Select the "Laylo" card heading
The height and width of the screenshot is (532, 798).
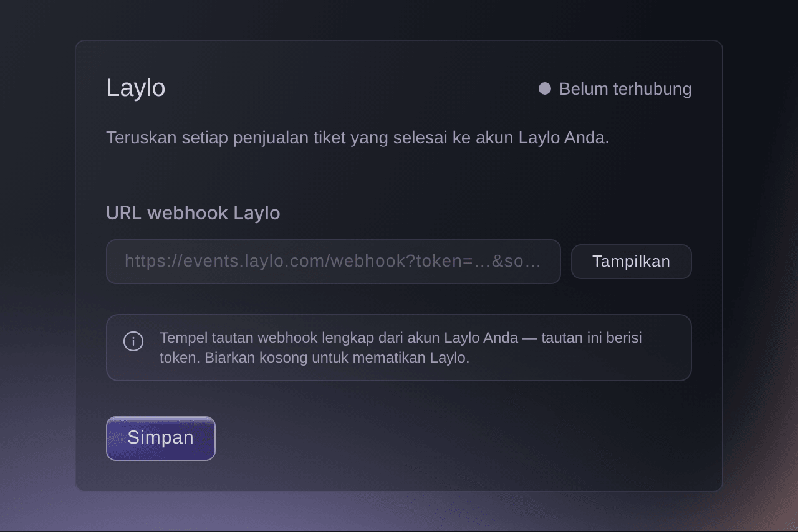pos(136,88)
